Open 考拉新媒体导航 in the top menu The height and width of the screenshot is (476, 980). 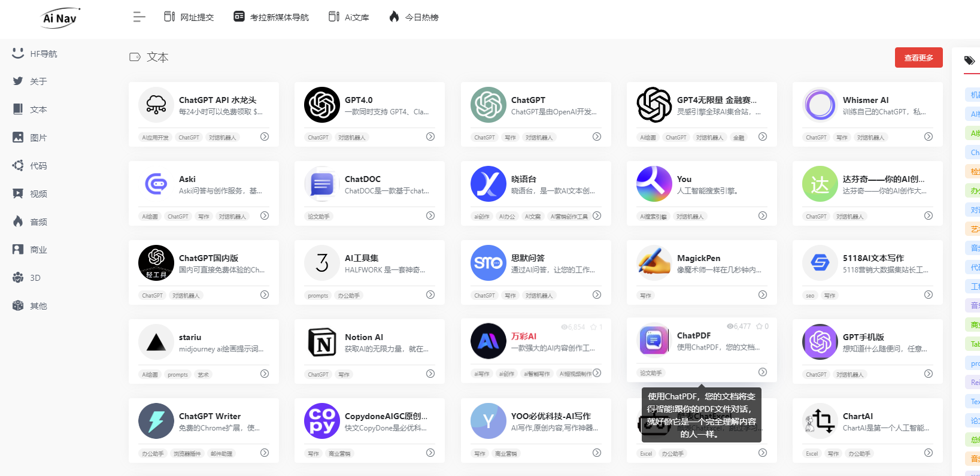coord(271,17)
